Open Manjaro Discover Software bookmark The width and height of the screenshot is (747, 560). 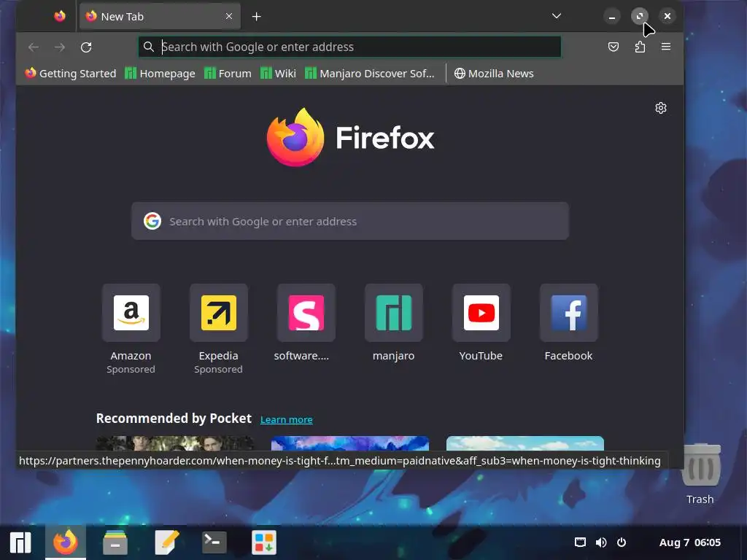pyautogui.click(x=370, y=74)
